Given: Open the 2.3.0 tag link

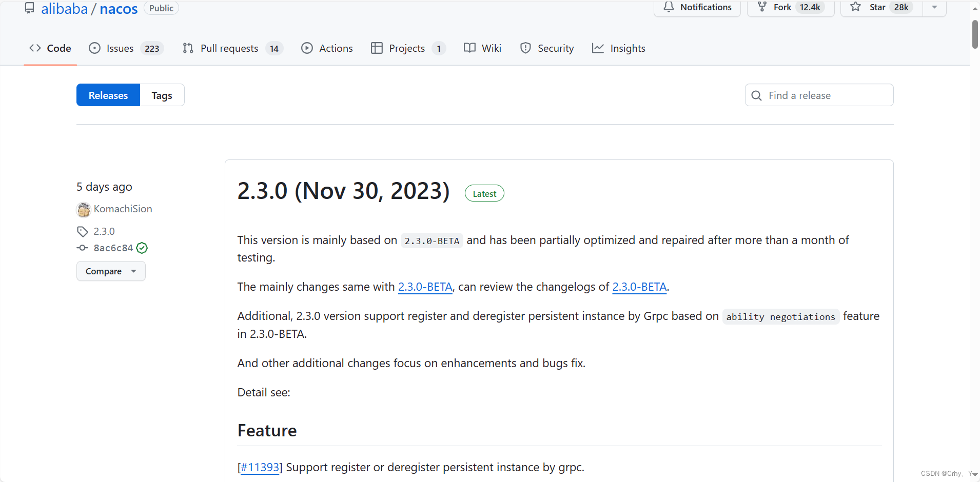Looking at the screenshot, I should (104, 231).
